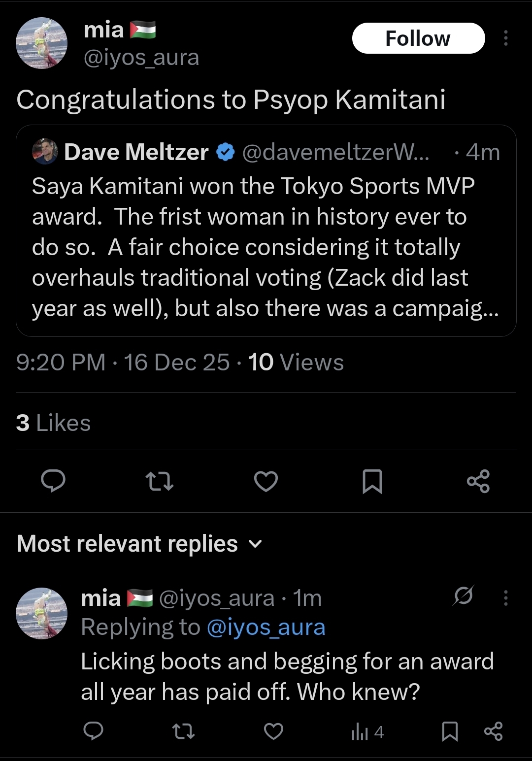Bookmark the main post
The image size is (532, 761).
click(372, 481)
